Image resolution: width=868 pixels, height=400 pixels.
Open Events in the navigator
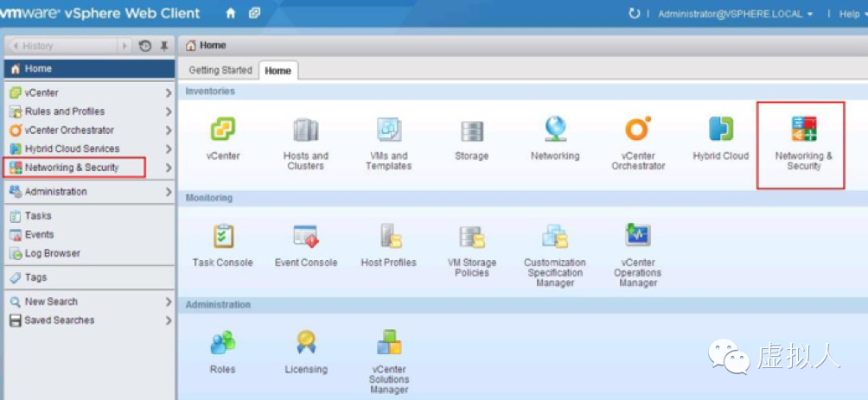[x=90, y=235]
